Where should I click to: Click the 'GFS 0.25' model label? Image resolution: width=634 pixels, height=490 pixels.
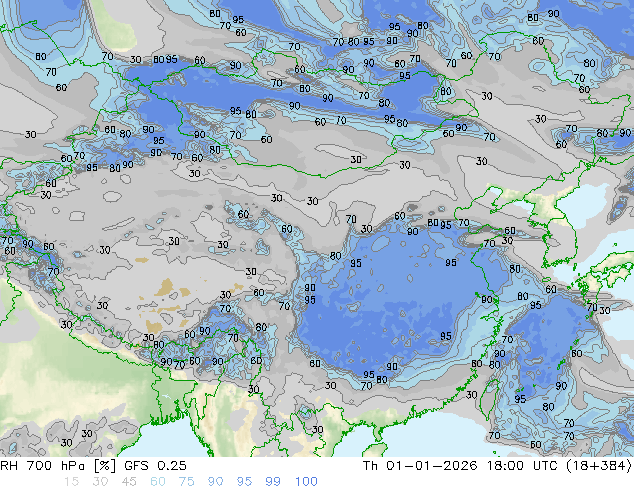tap(155, 466)
